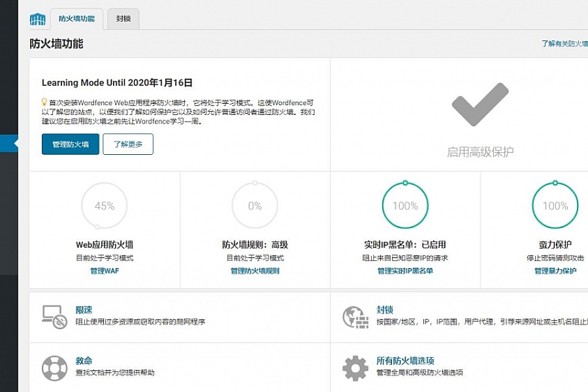Click the 防火墙功能 page heading
Viewport: 588px width, 392px height.
[56, 44]
